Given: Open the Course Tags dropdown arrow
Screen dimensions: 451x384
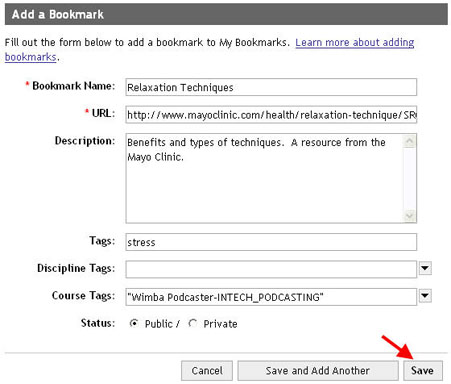Looking at the screenshot, I should [x=425, y=296].
